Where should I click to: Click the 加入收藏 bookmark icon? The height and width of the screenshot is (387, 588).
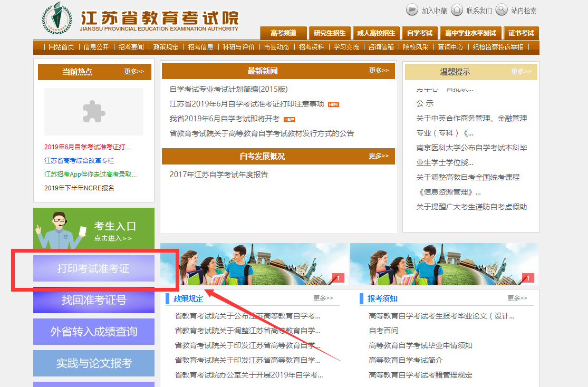pos(411,10)
